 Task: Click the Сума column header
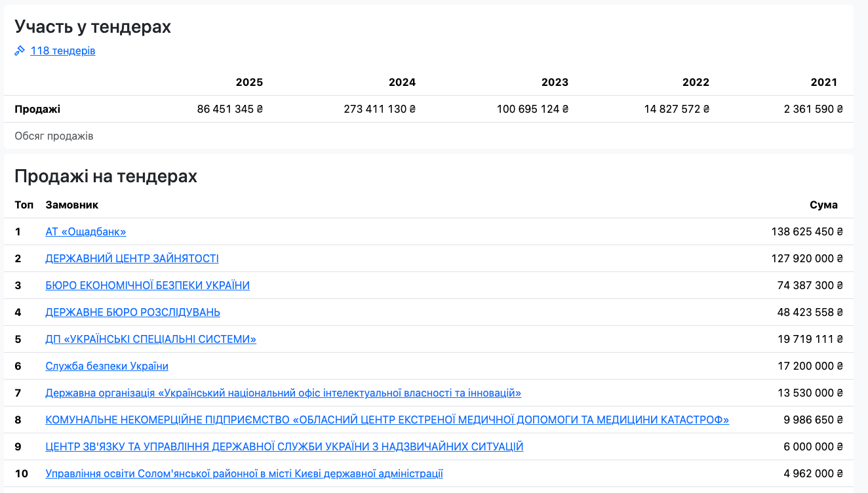823,205
